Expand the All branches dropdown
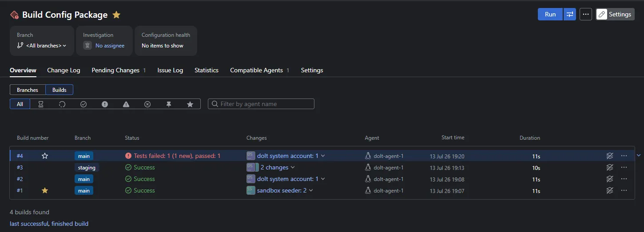Image resolution: width=644 pixels, height=232 pixels. pos(42,46)
